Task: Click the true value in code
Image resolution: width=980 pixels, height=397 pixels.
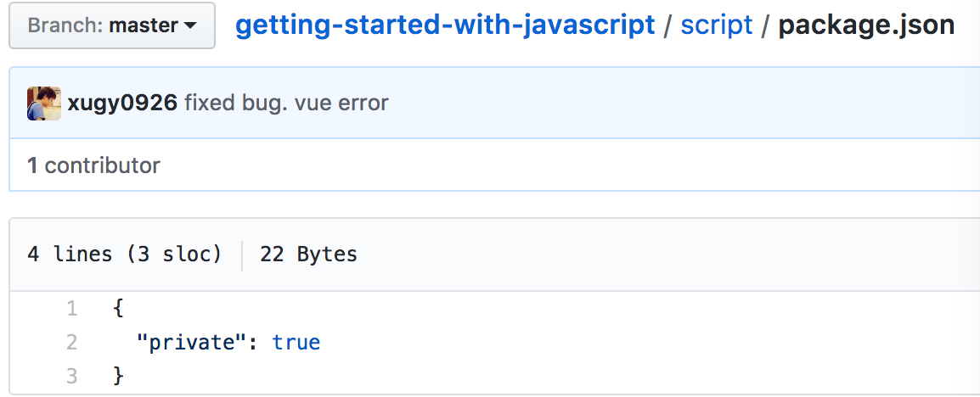Action: 296,343
